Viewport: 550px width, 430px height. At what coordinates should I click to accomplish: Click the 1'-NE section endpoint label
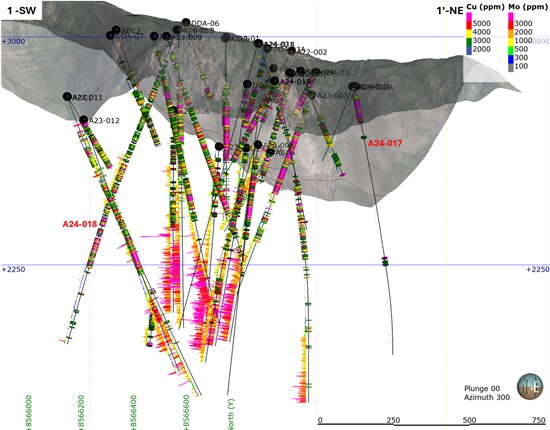click(x=450, y=11)
